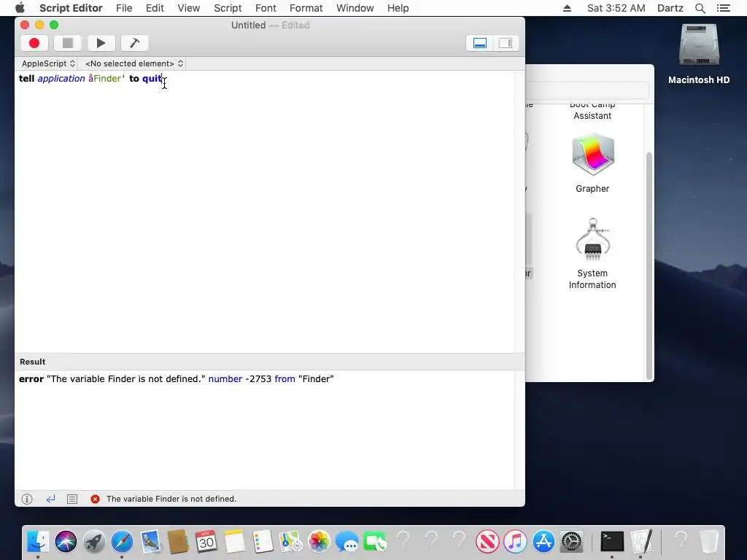The image size is (747, 560).
Task: Open Trash from the Dock
Action: click(709, 542)
